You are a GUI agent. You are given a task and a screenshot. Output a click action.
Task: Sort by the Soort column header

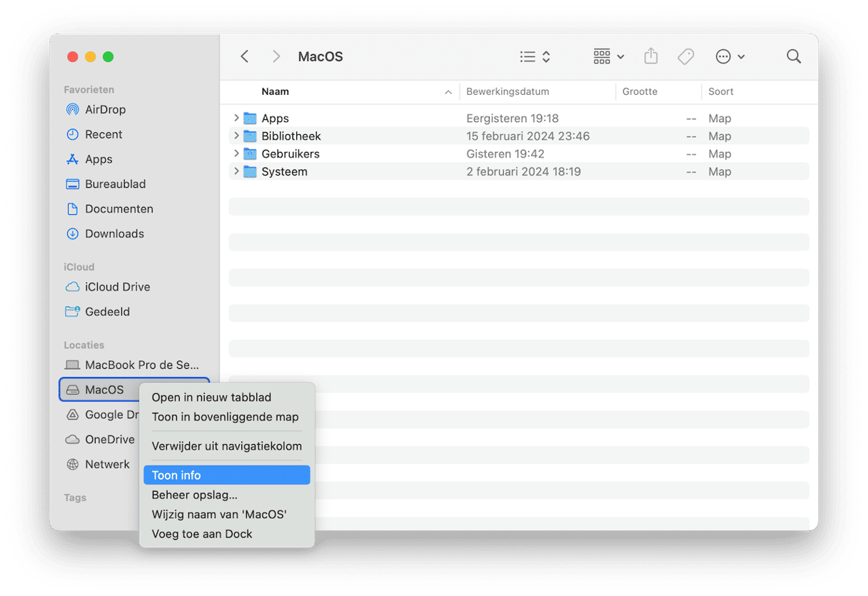pos(721,91)
